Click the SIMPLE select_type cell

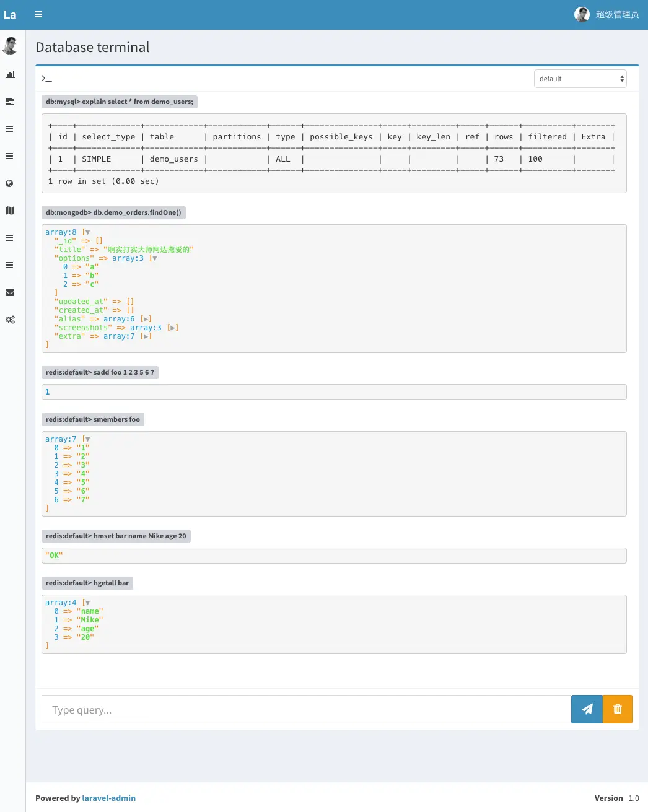[97, 159]
